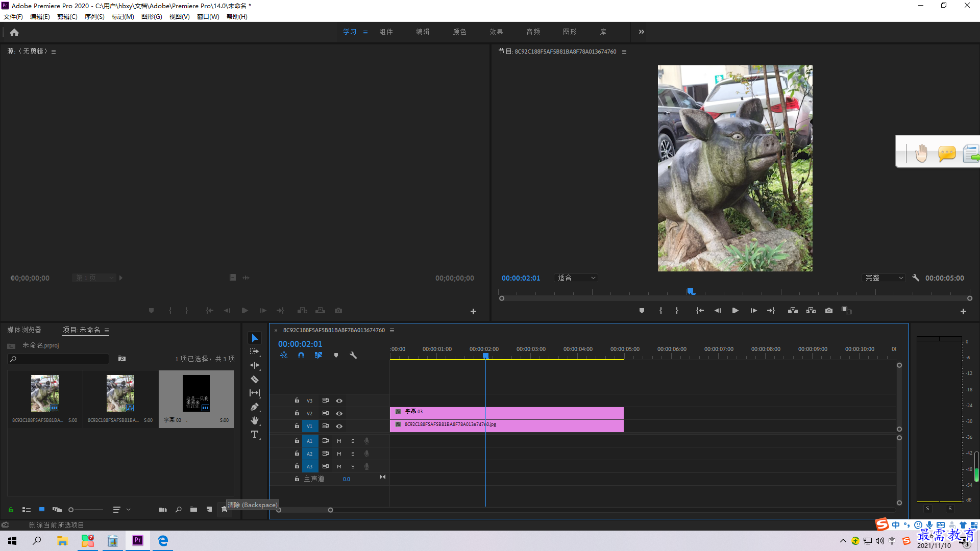Expand workspace overflow chevron

[x=641, y=32]
